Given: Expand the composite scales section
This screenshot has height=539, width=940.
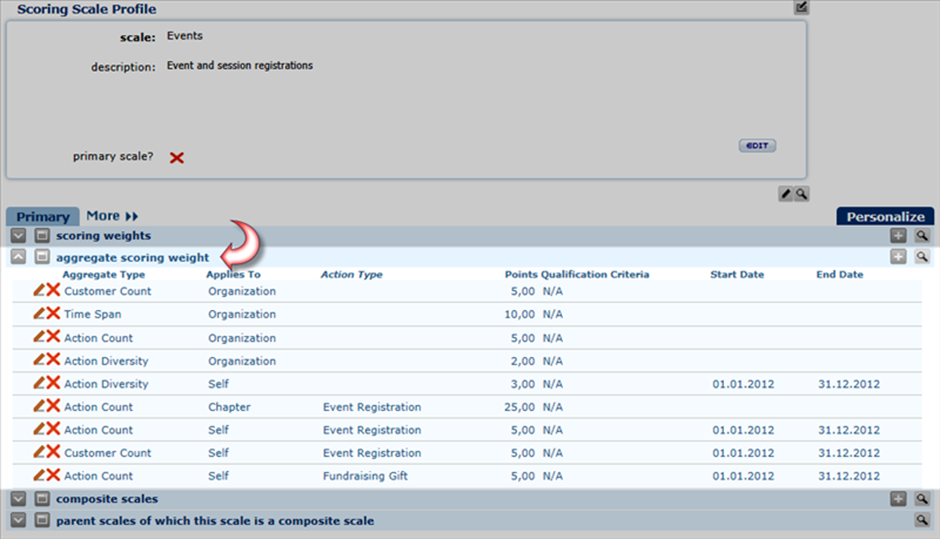Looking at the screenshot, I should (x=19, y=499).
